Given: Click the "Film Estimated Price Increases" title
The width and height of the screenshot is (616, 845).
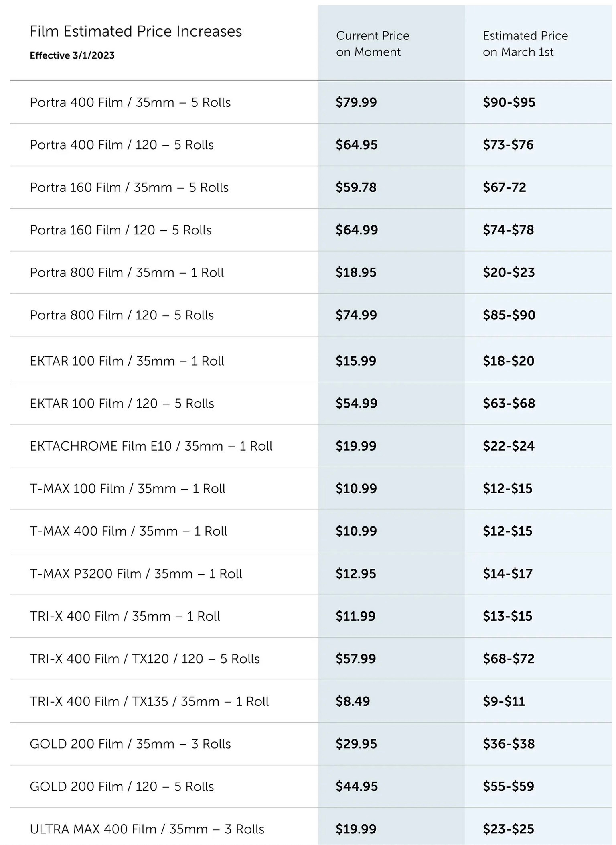Looking at the screenshot, I should click(136, 31).
